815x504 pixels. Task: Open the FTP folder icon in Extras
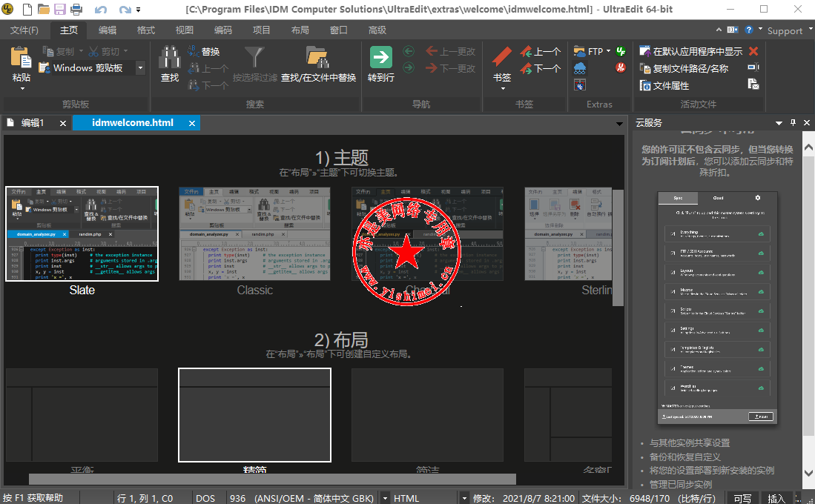coord(579,51)
